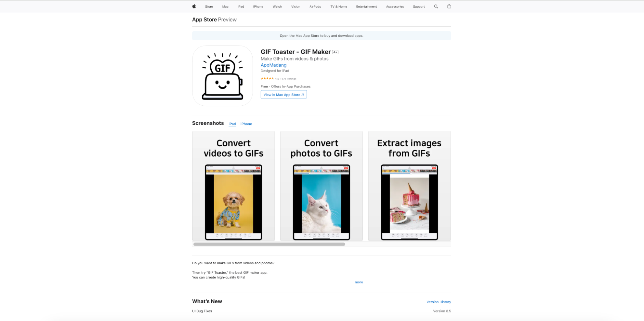
Task: Open the AirPods menu item
Action: 315,6
